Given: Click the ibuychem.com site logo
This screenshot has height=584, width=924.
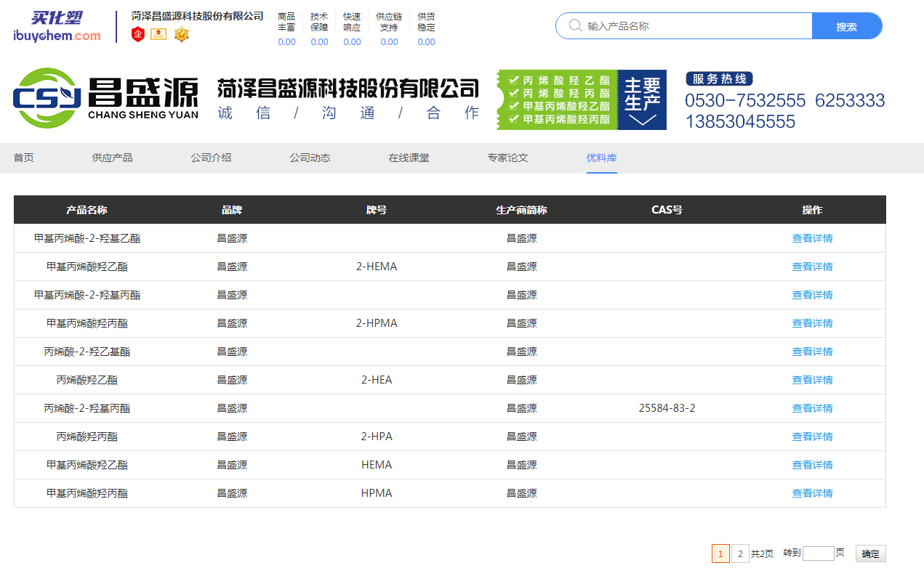Looking at the screenshot, I should 57,27.
